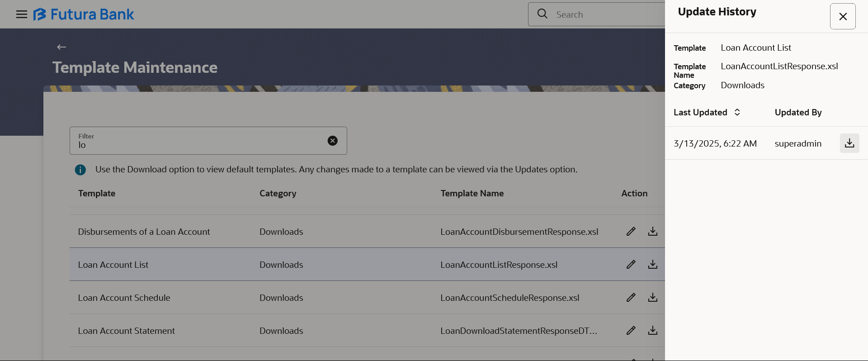Image resolution: width=868 pixels, height=361 pixels.
Task: Click 'LoanAccountScheduleResponse.xsl' template name
Action: coord(510,298)
